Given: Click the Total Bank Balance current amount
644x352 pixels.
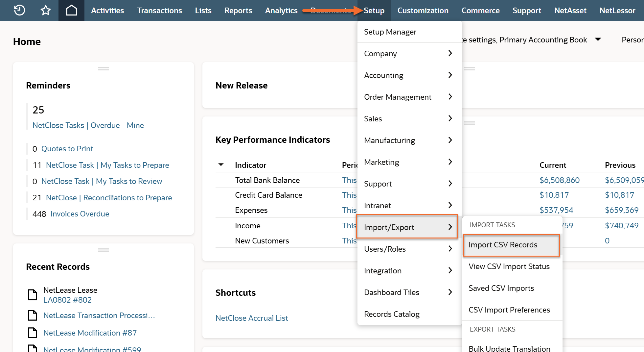Looking at the screenshot, I should click(559, 180).
